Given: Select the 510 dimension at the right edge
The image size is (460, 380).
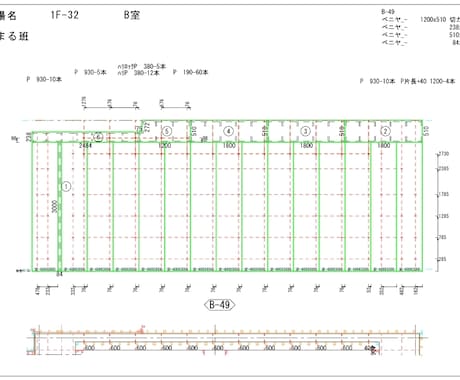Looking at the screenshot, I should pos(427,131).
